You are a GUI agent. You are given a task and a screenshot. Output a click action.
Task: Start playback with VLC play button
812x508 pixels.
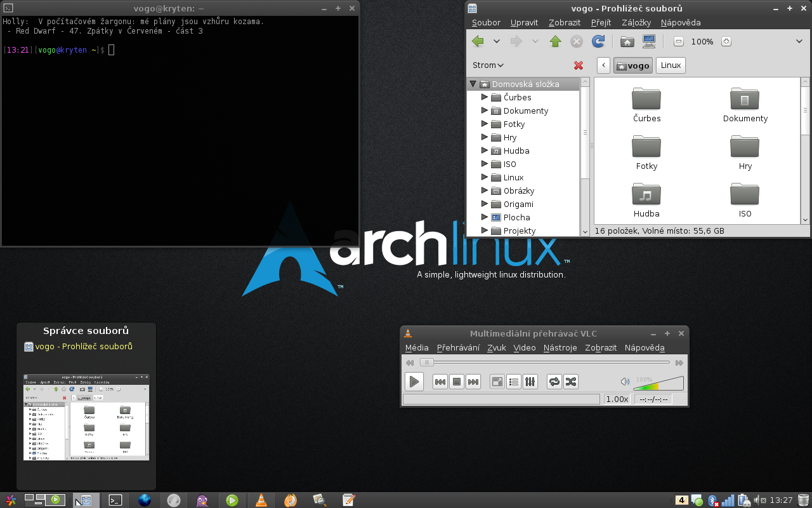pyautogui.click(x=414, y=382)
